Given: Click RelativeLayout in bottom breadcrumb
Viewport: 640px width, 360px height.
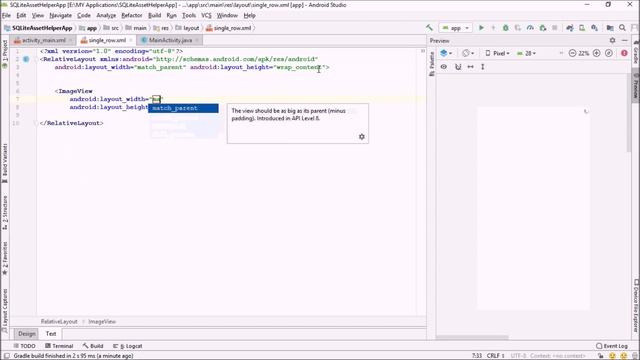Looking at the screenshot, I should pos(59,322).
